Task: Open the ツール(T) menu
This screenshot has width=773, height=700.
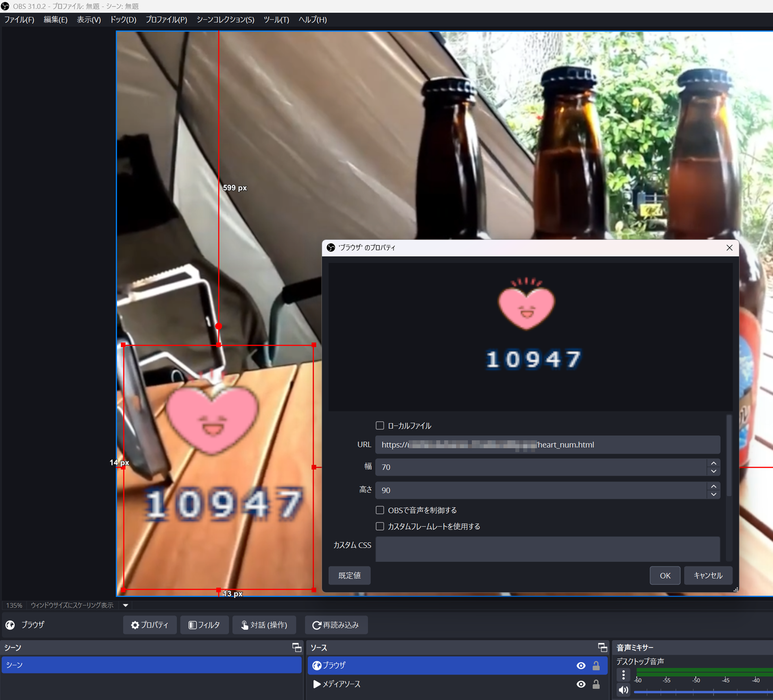Action: (276, 20)
